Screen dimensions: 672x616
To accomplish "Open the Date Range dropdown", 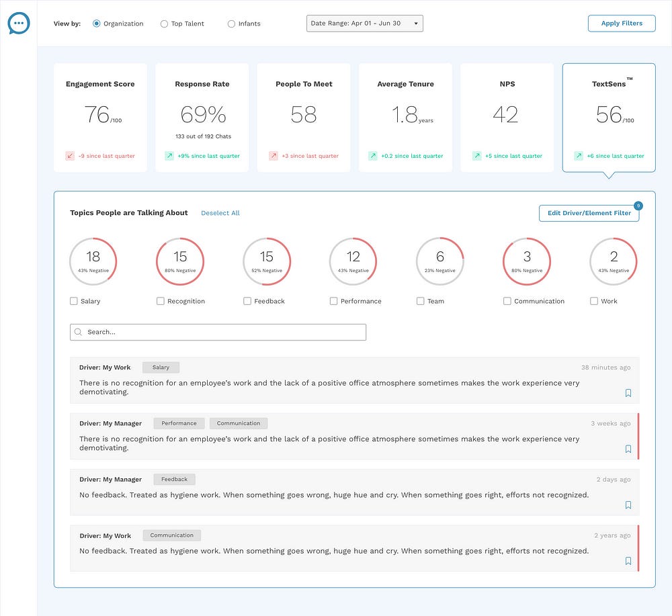I will (365, 24).
